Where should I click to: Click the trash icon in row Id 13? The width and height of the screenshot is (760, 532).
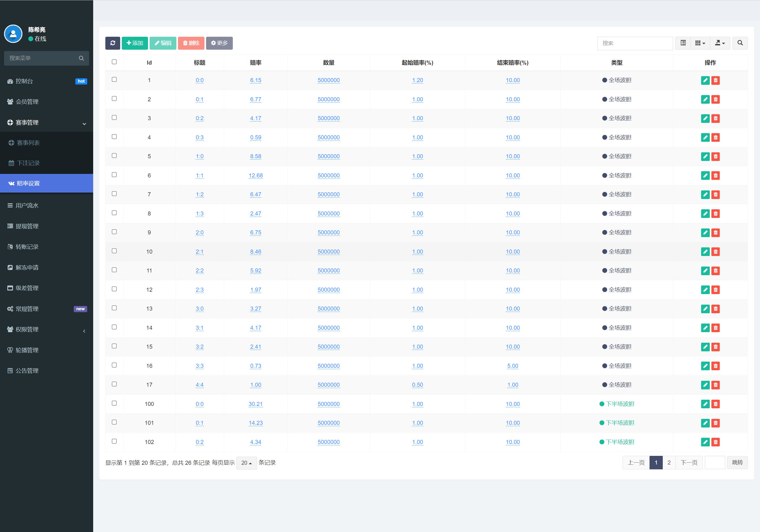(715, 309)
